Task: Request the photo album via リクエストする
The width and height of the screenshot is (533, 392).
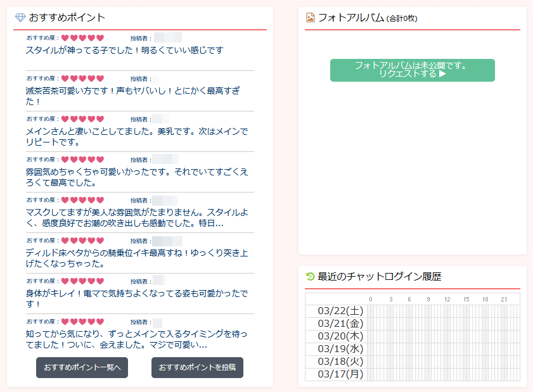Action: [412, 70]
